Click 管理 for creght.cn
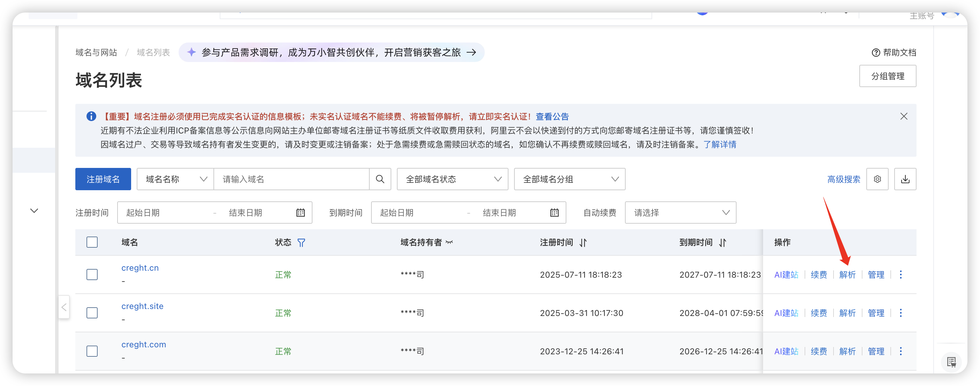Viewport: 980px width, 386px height. (x=876, y=274)
